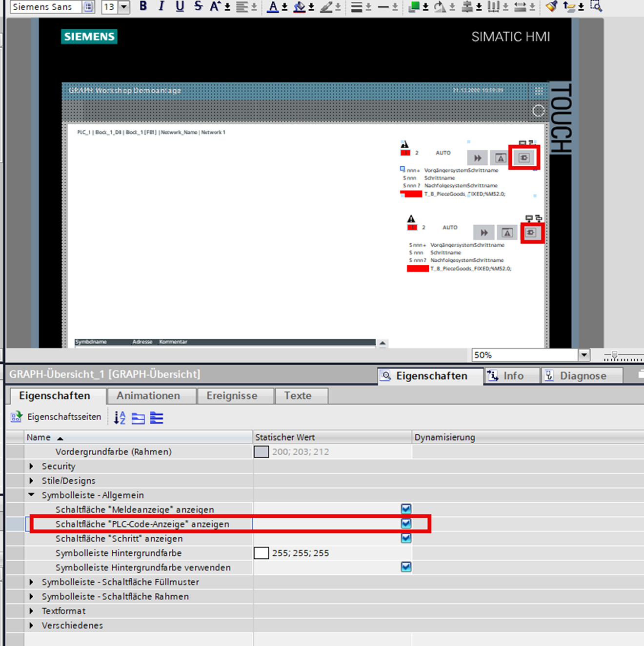
Task: Open the font size 13 dropdown
Action: pyautogui.click(x=123, y=7)
